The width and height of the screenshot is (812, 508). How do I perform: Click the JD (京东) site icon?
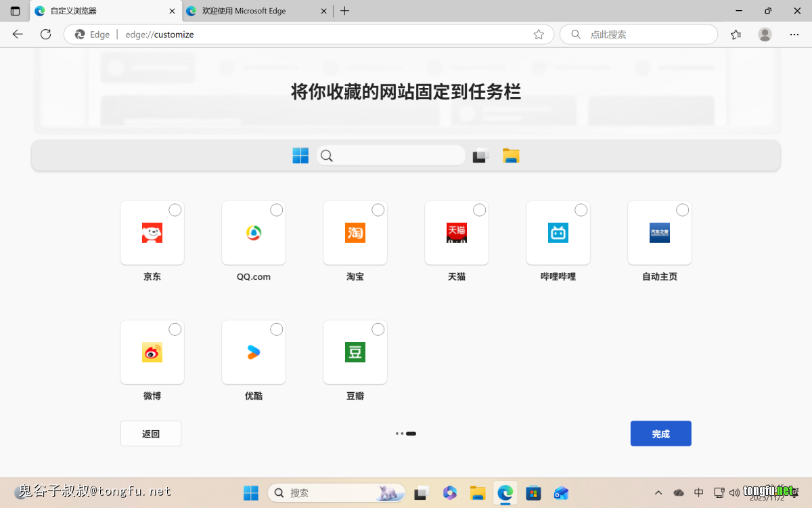(152, 233)
